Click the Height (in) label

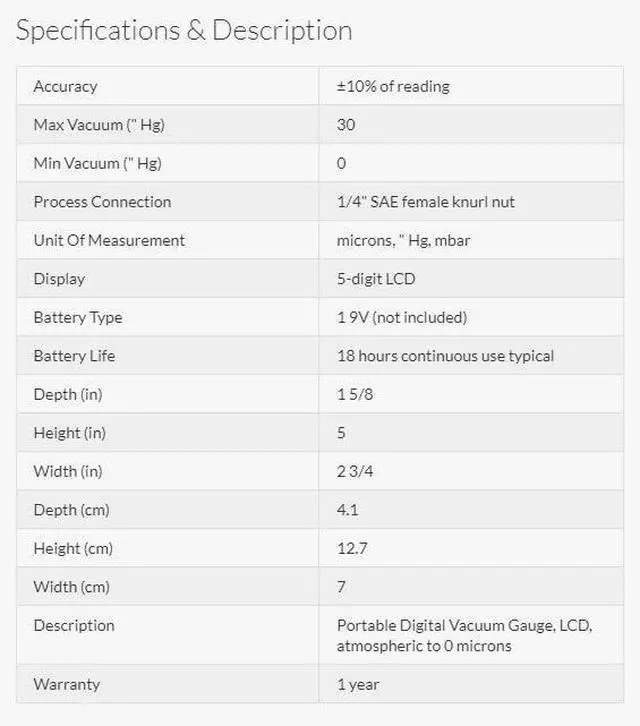click(x=69, y=433)
